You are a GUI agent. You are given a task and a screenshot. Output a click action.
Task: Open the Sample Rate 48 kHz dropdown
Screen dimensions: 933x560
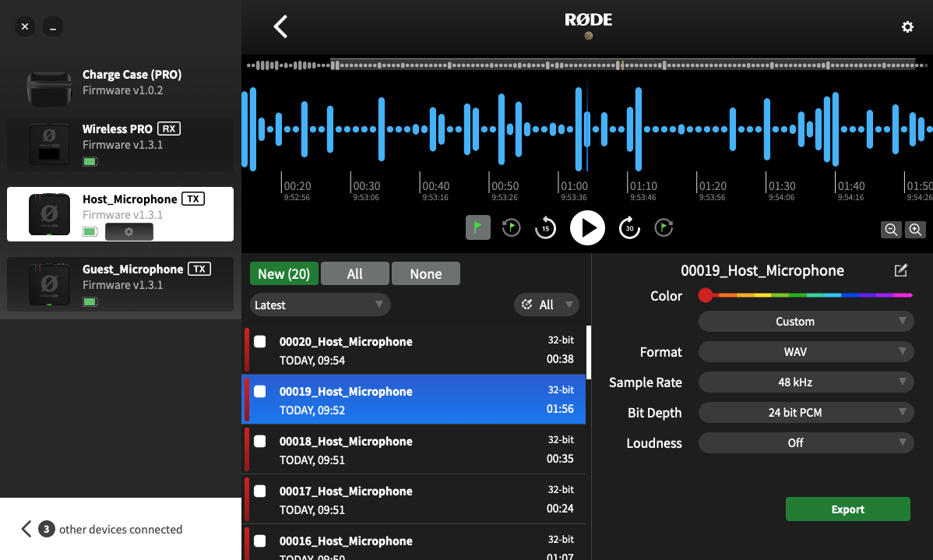tap(805, 382)
